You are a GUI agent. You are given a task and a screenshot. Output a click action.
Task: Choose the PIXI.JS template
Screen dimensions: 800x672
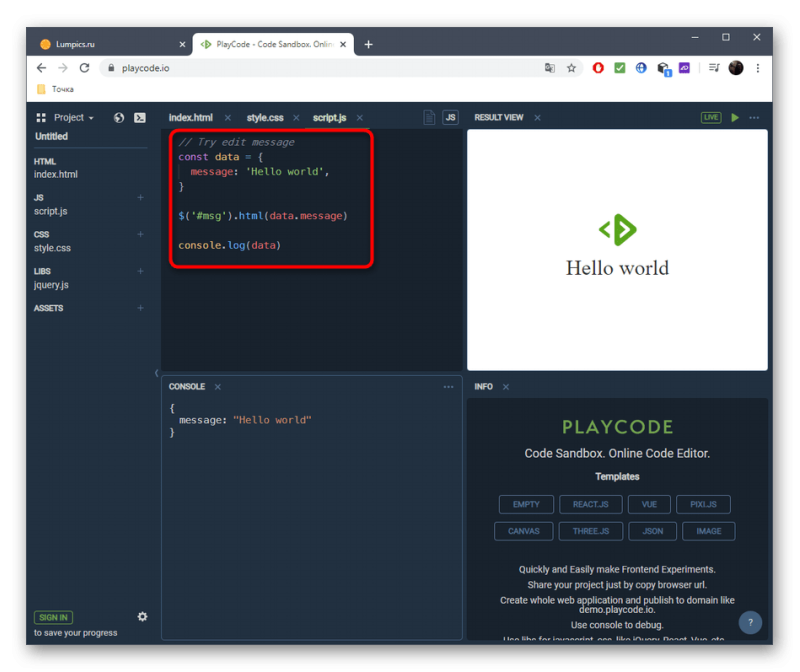[703, 505]
